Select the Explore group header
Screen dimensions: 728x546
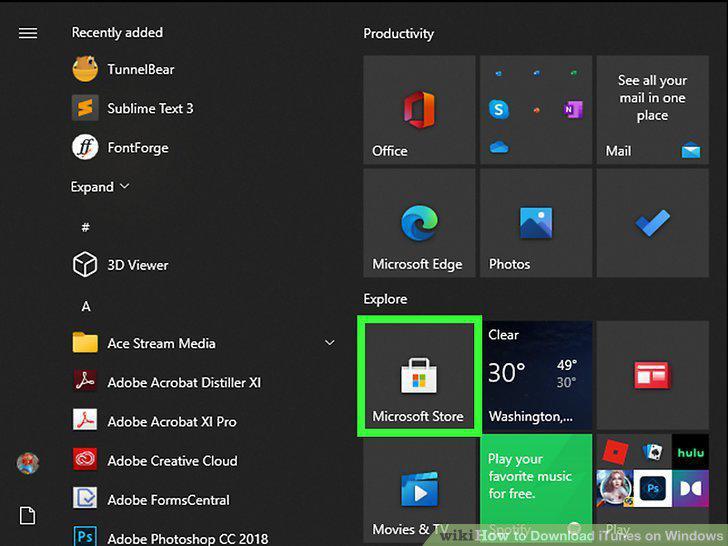point(385,299)
